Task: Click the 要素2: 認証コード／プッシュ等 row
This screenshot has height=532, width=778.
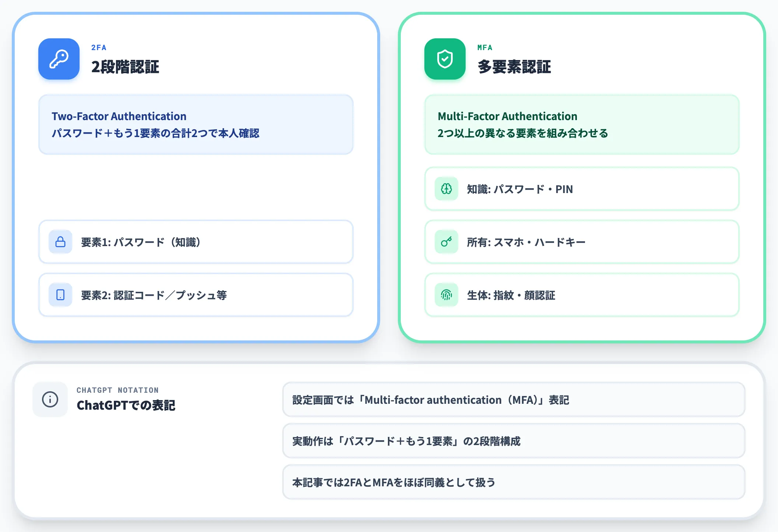Action: [x=196, y=295]
